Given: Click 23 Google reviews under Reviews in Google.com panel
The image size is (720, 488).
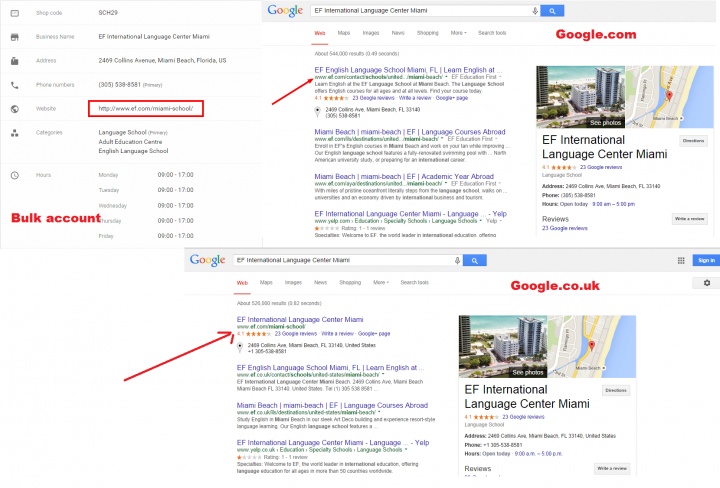Looking at the screenshot, I should [564, 228].
